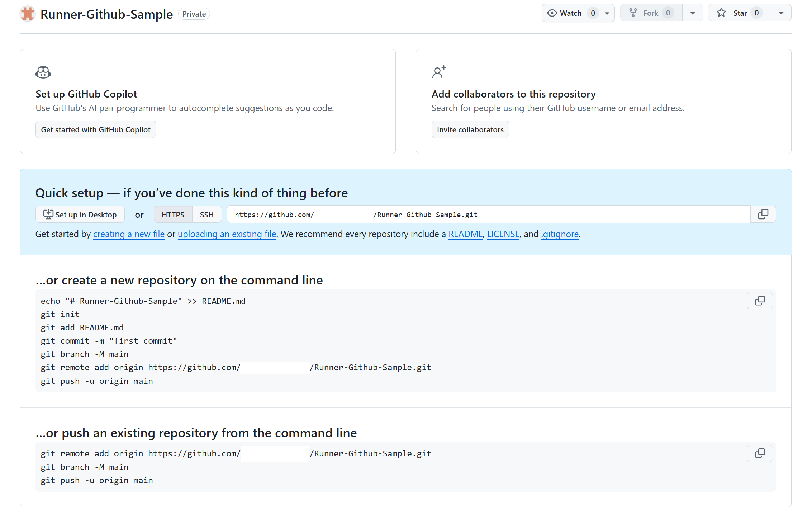Open the creating a new file link
812x518 pixels.
pos(129,234)
